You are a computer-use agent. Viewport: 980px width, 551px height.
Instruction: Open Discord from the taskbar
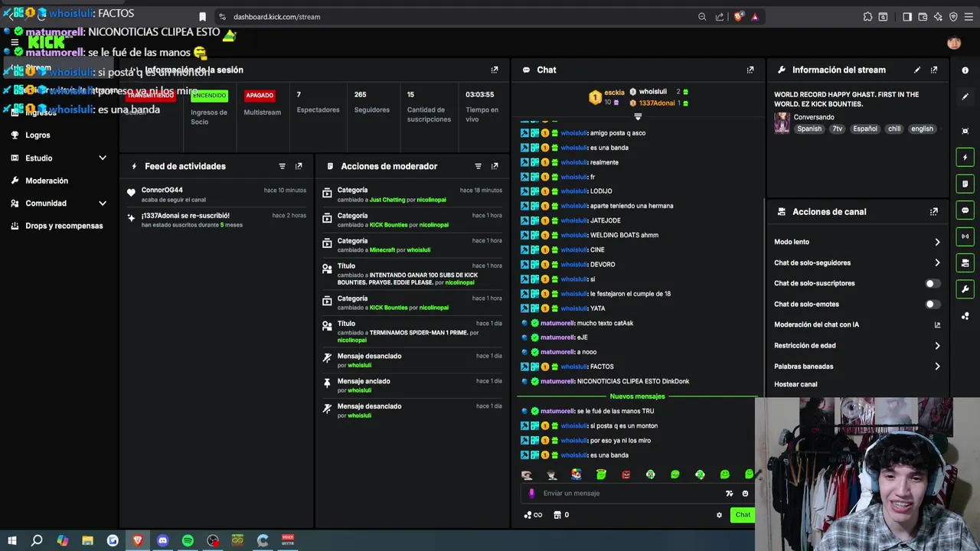click(x=162, y=540)
